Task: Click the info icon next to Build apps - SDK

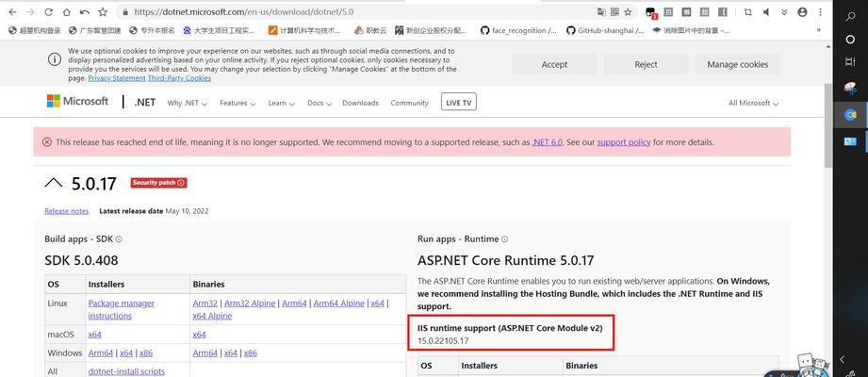Action: tap(119, 239)
